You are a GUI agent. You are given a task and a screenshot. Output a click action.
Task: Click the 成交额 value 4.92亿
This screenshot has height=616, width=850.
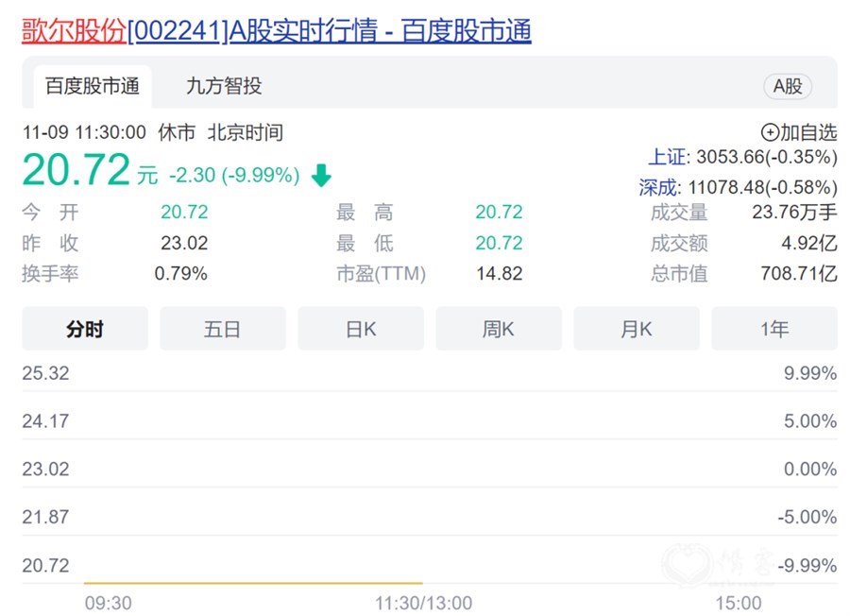click(808, 243)
